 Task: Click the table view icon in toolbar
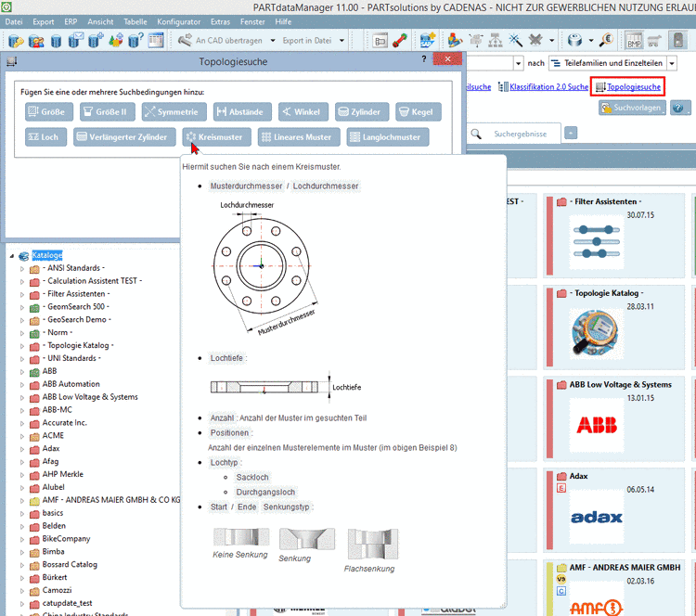[x=156, y=41]
